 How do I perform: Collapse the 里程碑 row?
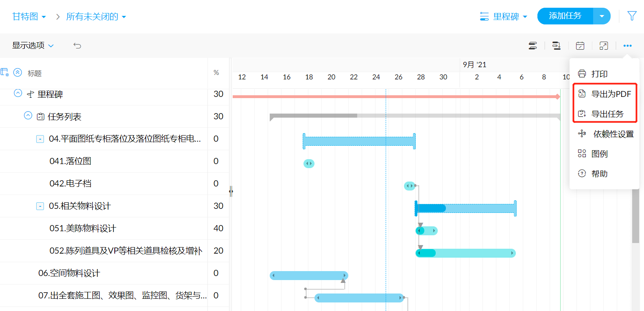[x=18, y=93]
